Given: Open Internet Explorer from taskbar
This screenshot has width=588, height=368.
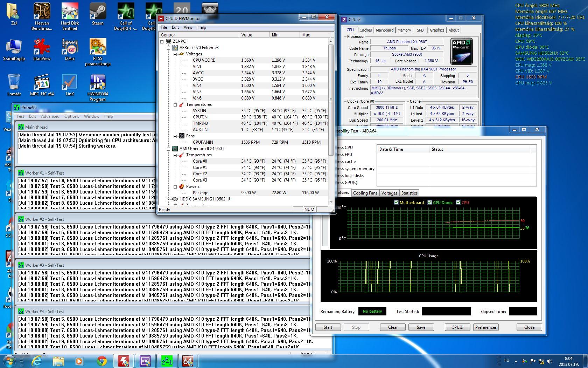Looking at the screenshot, I should point(36,361).
